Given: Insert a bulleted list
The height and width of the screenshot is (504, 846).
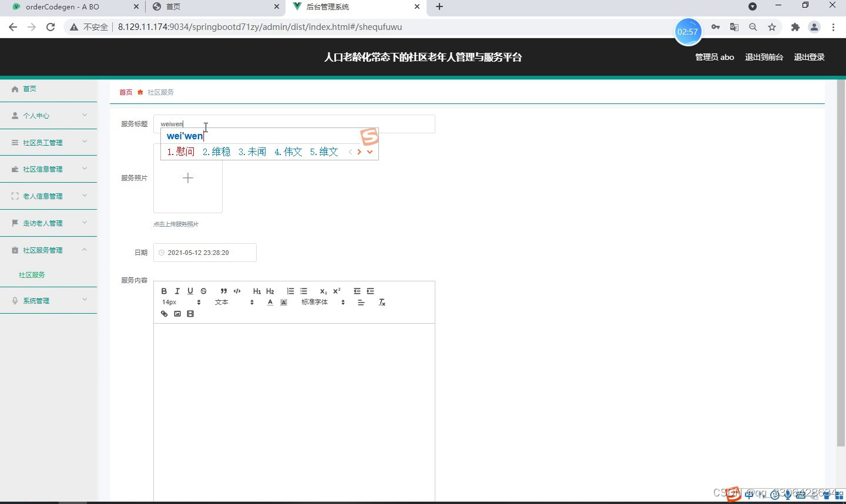Looking at the screenshot, I should 304,291.
